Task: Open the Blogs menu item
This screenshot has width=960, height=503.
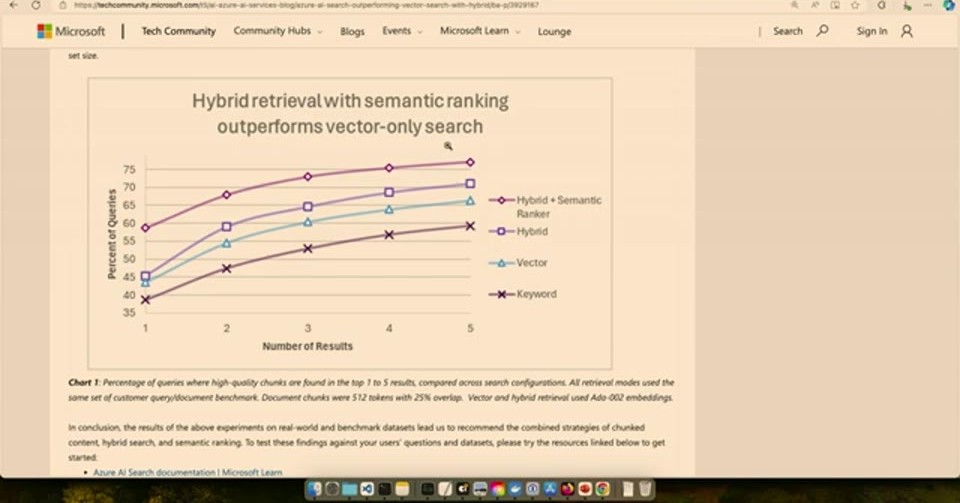Action: click(352, 32)
